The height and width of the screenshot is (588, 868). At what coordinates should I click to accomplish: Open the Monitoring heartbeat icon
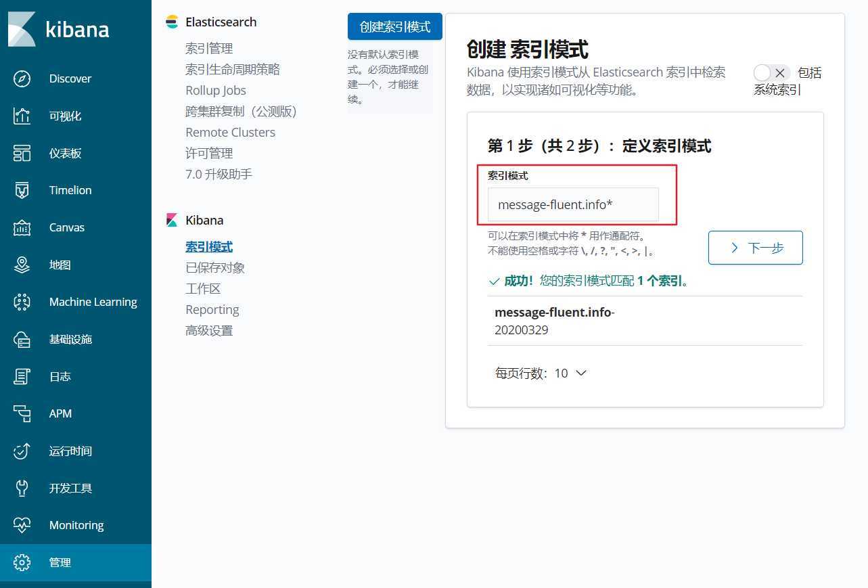click(22, 525)
